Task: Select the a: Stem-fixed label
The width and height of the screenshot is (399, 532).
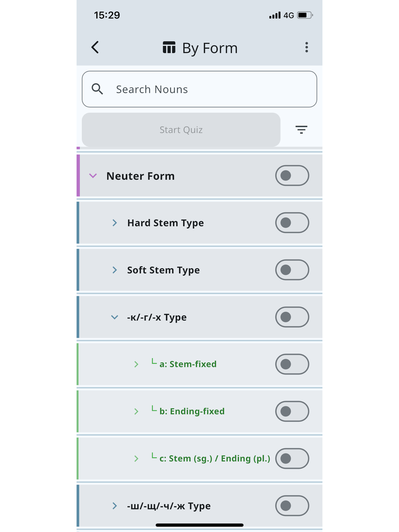Action: [x=188, y=364]
